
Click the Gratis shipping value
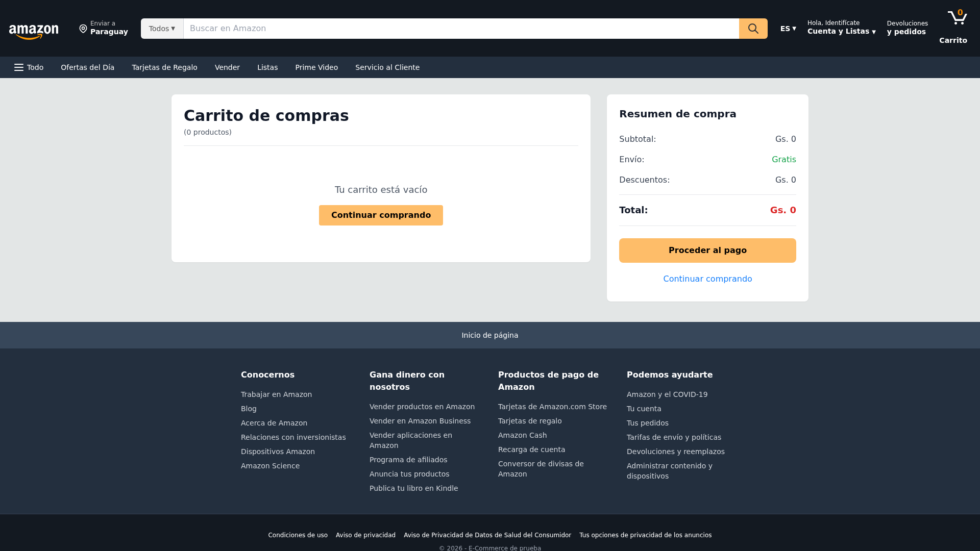click(x=783, y=160)
